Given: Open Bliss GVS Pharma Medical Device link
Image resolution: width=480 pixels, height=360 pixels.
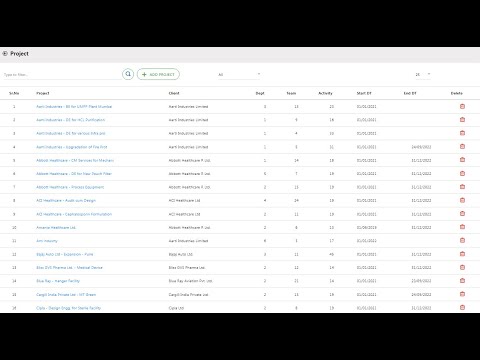Looking at the screenshot, I should pos(69,267).
